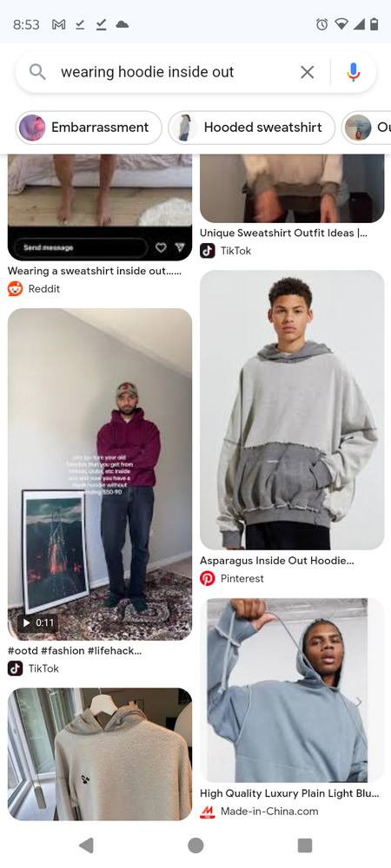Open the Pinterest source icon
This screenshot has height=868, width=391.
[x=208, y=578]
